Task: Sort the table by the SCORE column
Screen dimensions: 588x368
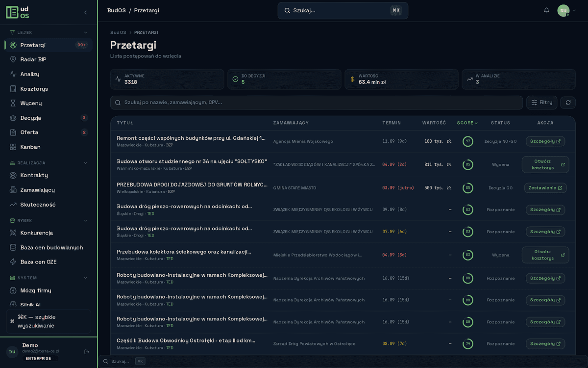Action: pos(467,123)
